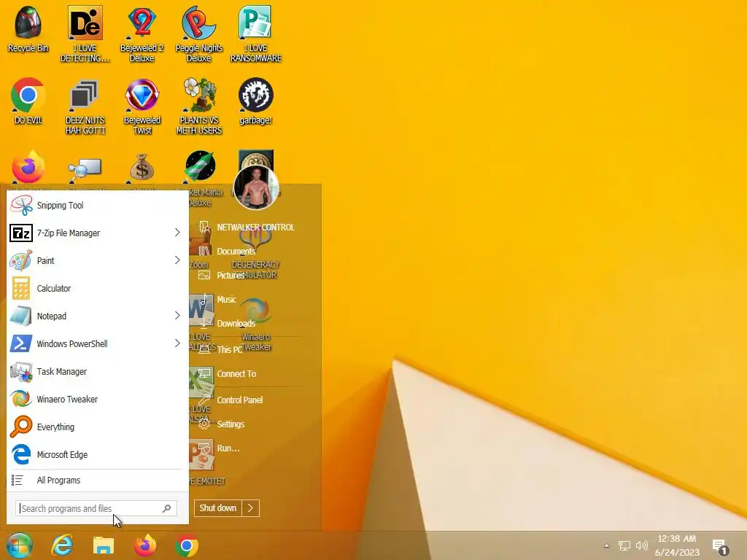Click the Firefox desktop shortcut icon
Image resolution: width=747 pixels, height=560 pixels.
[x=28, y=167]
